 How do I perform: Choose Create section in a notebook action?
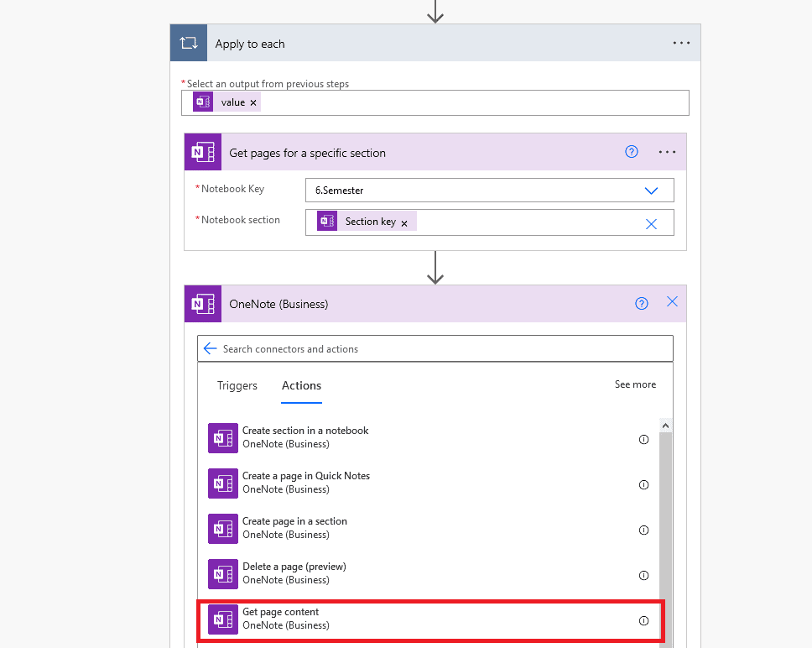coord(429,437)
